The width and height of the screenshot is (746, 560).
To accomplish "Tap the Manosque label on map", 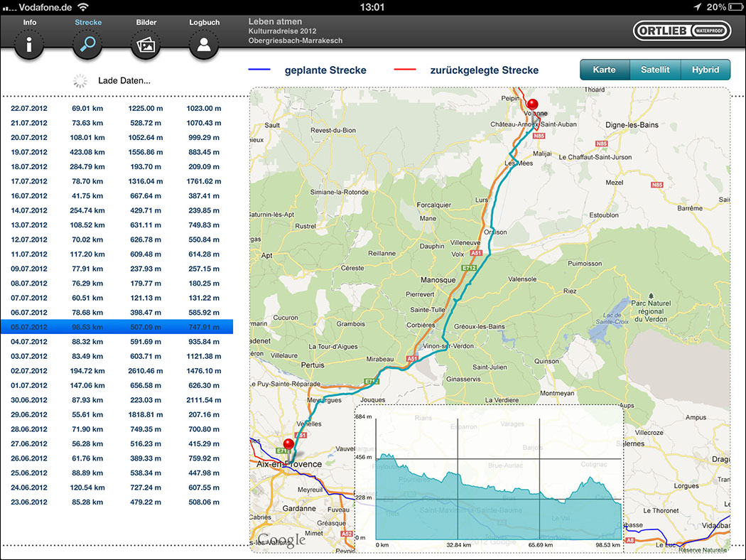I will click(x=438, y=280).
